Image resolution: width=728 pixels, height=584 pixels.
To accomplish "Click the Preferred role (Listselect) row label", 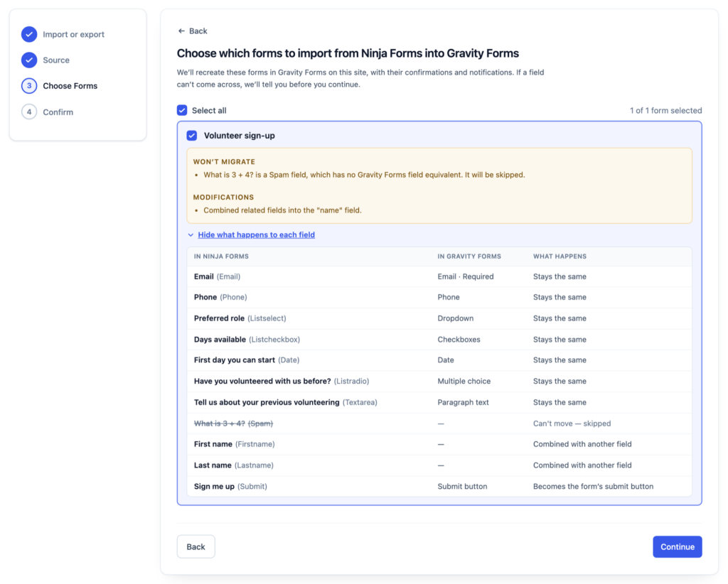I will pos(240,318).
